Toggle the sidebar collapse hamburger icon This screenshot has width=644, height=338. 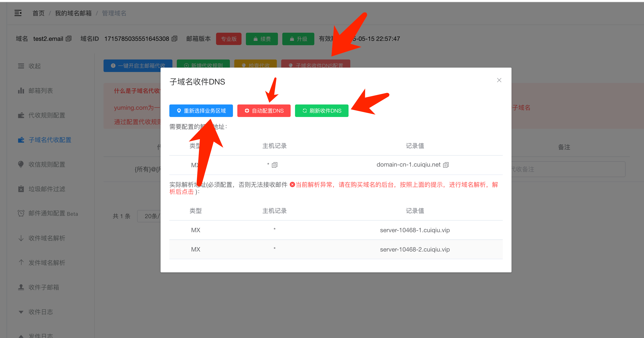coord(18,13)
